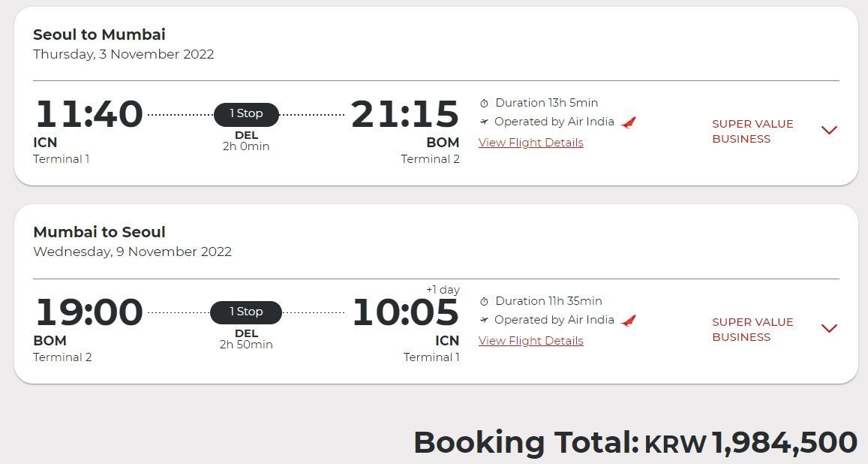Click Booking Total KRW 1,984,500 amount
This screenshot has width=868, height=464.
click(x=751, y=442)
